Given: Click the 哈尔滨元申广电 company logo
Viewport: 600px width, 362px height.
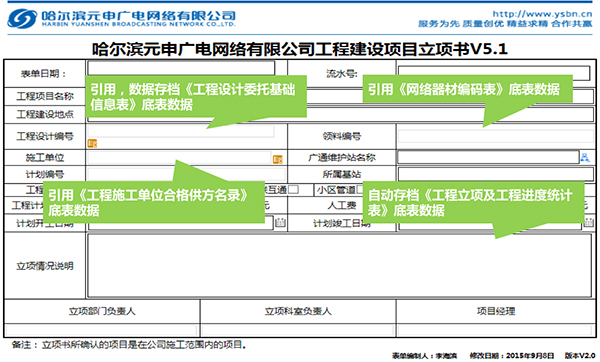Looking at the screenshot, I should point(22,18).
